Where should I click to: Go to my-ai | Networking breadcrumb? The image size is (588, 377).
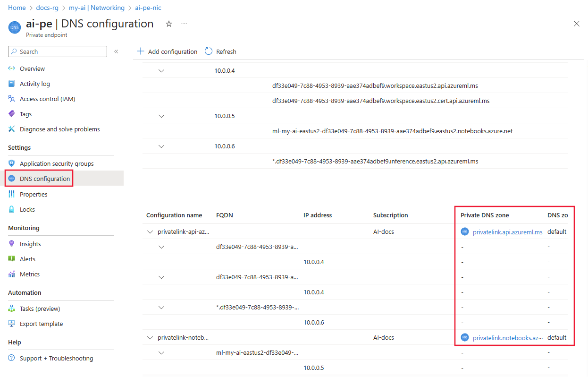(x=97, y=8)
